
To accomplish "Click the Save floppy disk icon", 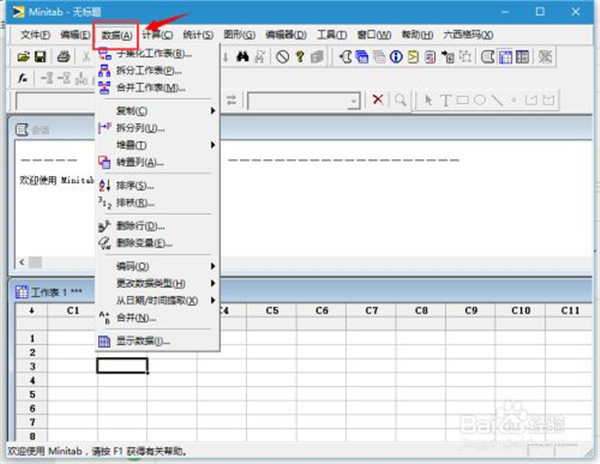I will [x=41, y=57].
